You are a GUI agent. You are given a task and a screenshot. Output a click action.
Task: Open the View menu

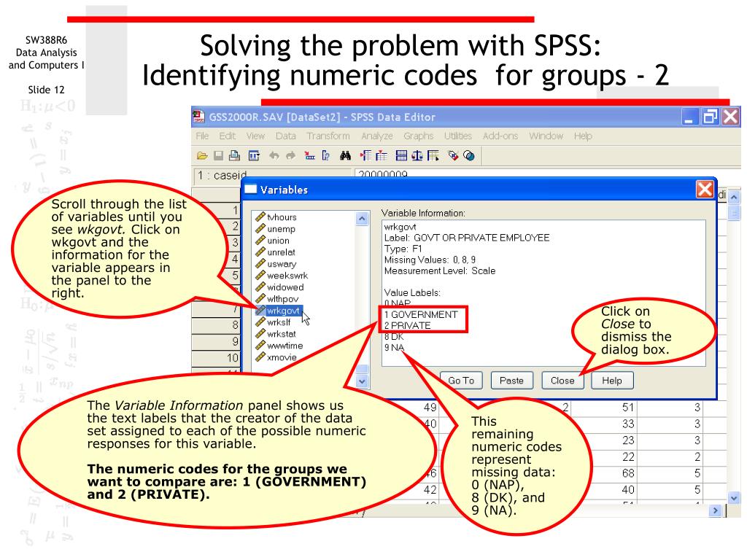pyautogui.click(x=255, y=136)
